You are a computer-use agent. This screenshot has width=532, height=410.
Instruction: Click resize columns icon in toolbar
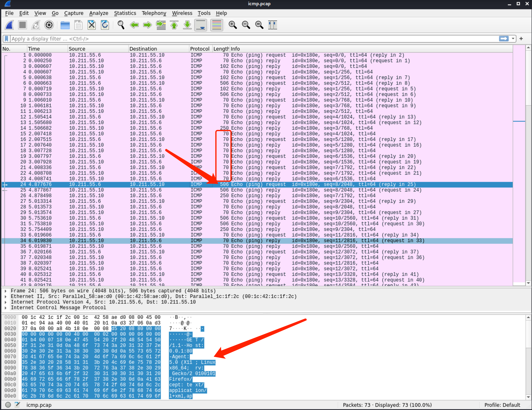[x=272, y=25]
